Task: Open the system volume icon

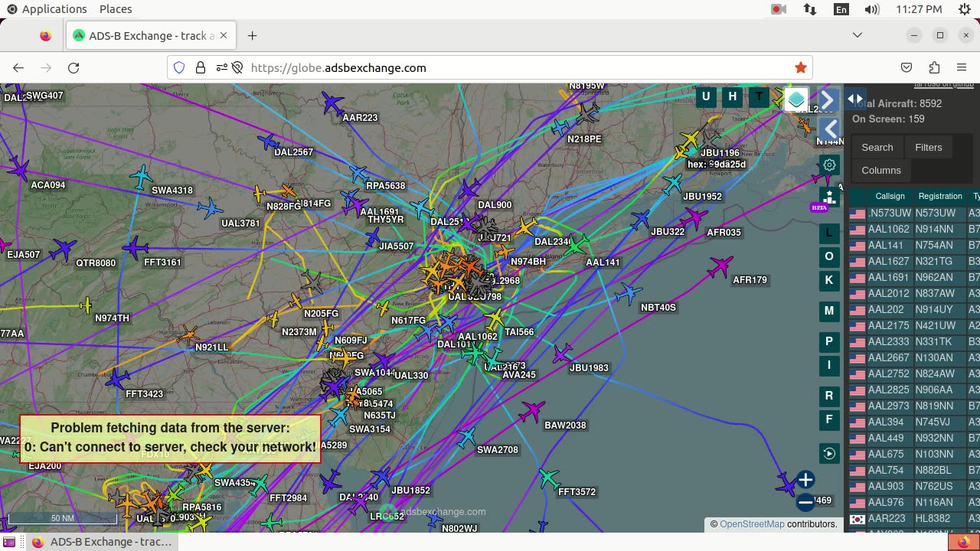Action: point(871,9)
